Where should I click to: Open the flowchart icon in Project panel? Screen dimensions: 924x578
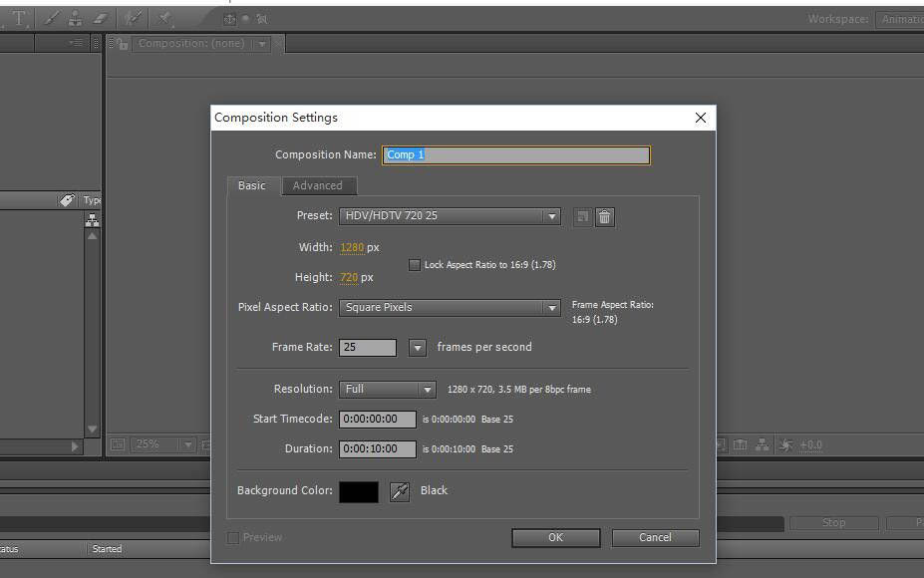click(93, 221)
